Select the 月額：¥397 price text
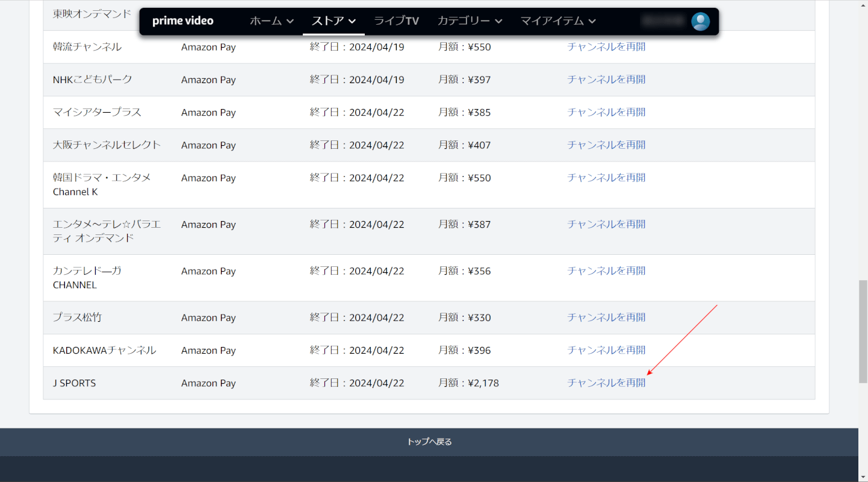 pos(465,80)
